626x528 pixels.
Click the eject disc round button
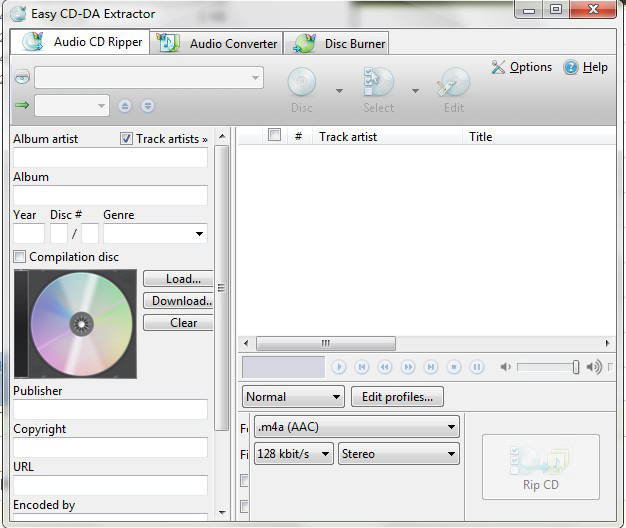125,106
